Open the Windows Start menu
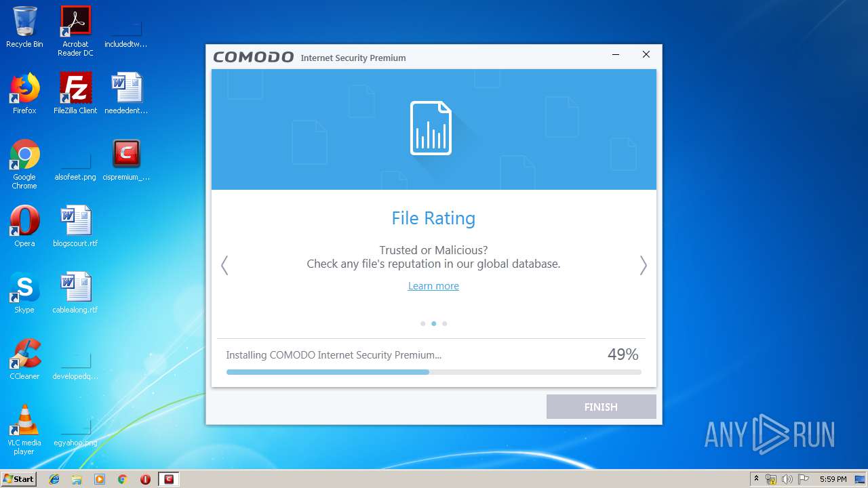Image resolution: width=868 pixels, height=488 pixels. click(18, 479)
